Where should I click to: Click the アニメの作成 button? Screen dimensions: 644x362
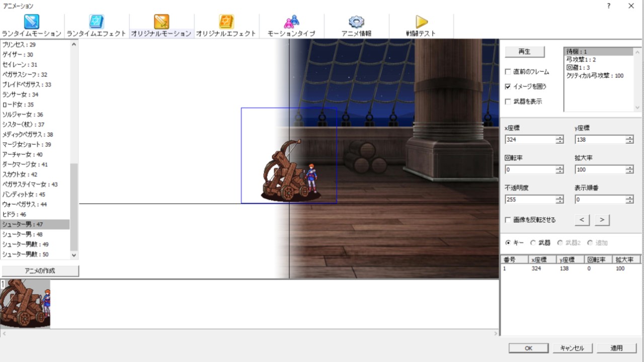(x=40, y=271)
